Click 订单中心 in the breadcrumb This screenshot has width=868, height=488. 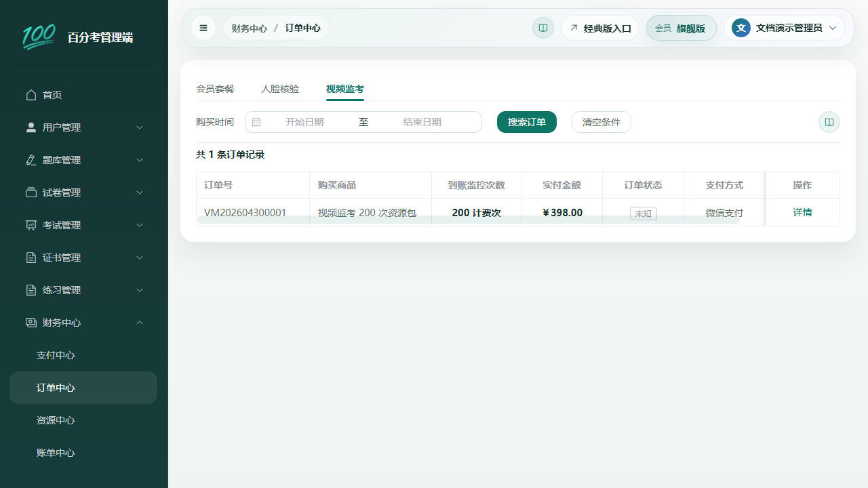pos(302,28)
